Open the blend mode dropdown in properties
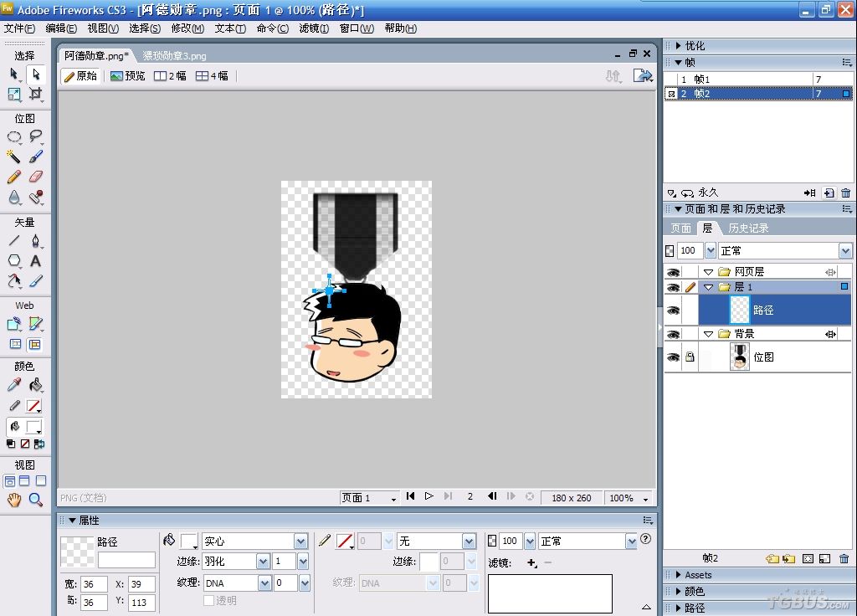 [631, 542]
